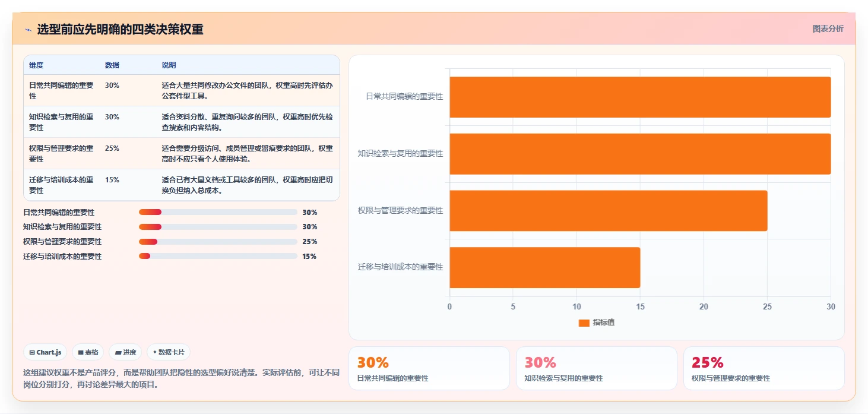The height and width of the screenshot is (414, 868).
Task: Click chart axis label 权限与管理要求的重要性
Action: point(400,210)
